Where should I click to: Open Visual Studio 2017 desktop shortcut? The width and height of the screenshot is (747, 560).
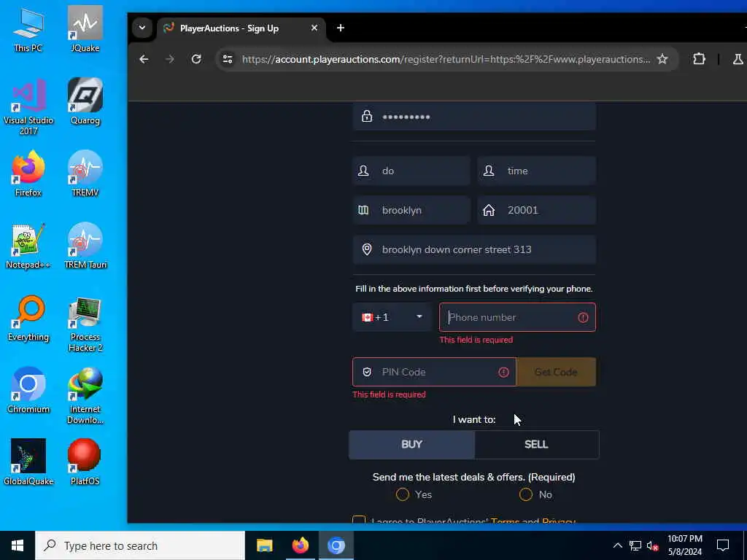click(28, 107)
